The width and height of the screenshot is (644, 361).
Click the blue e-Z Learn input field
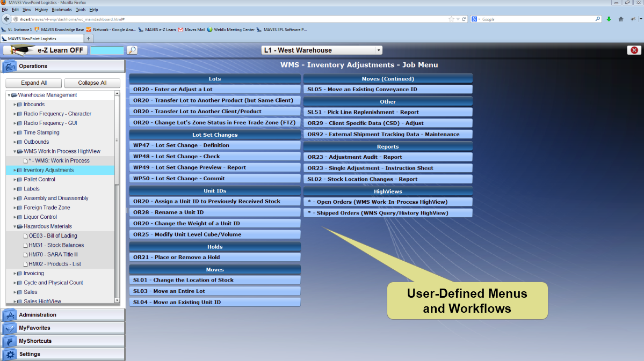107,50
